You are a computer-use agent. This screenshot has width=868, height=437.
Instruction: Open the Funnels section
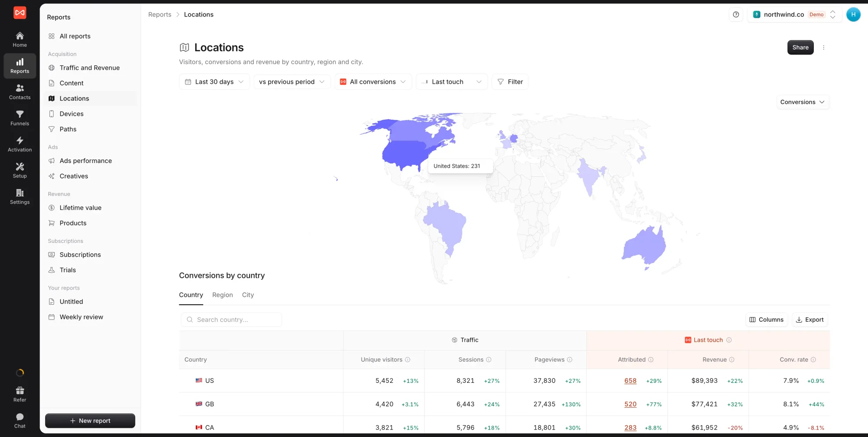pos(20,118)
